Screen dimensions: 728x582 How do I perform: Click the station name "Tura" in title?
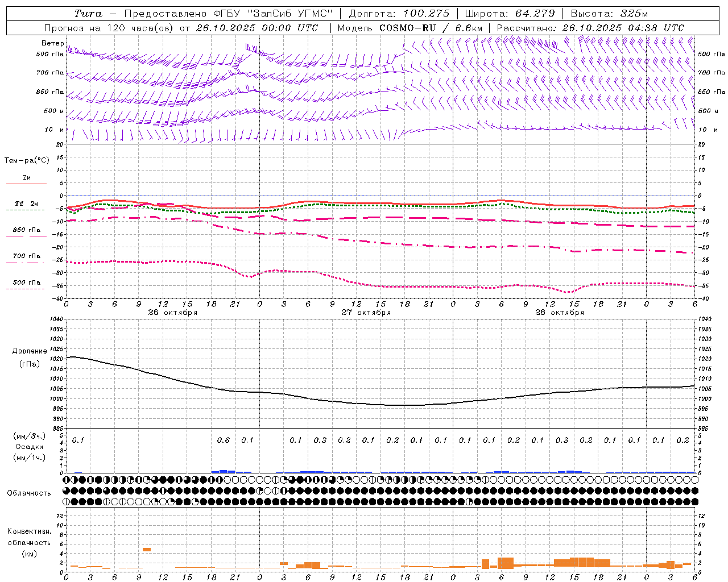88,14
